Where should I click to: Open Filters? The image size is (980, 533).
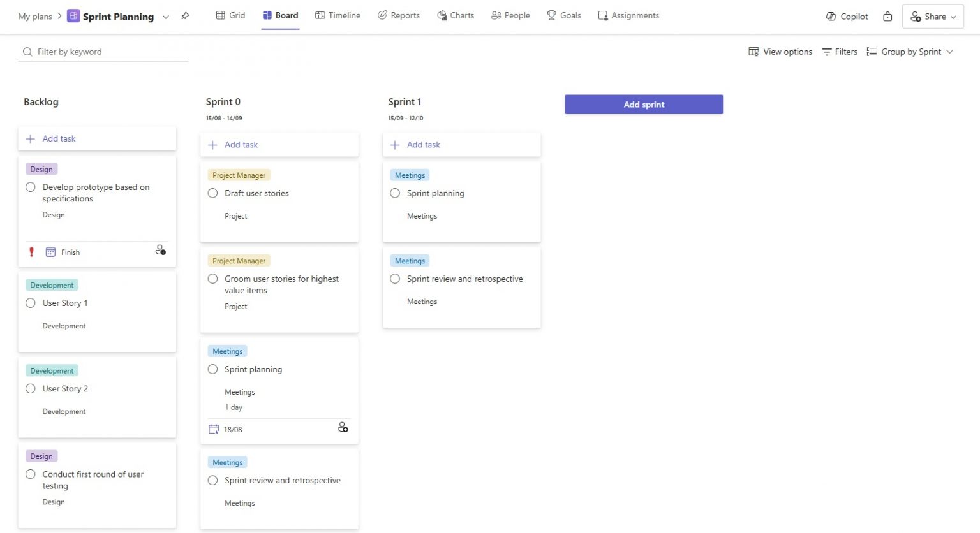pyautogui.click(x=840, y=52)
